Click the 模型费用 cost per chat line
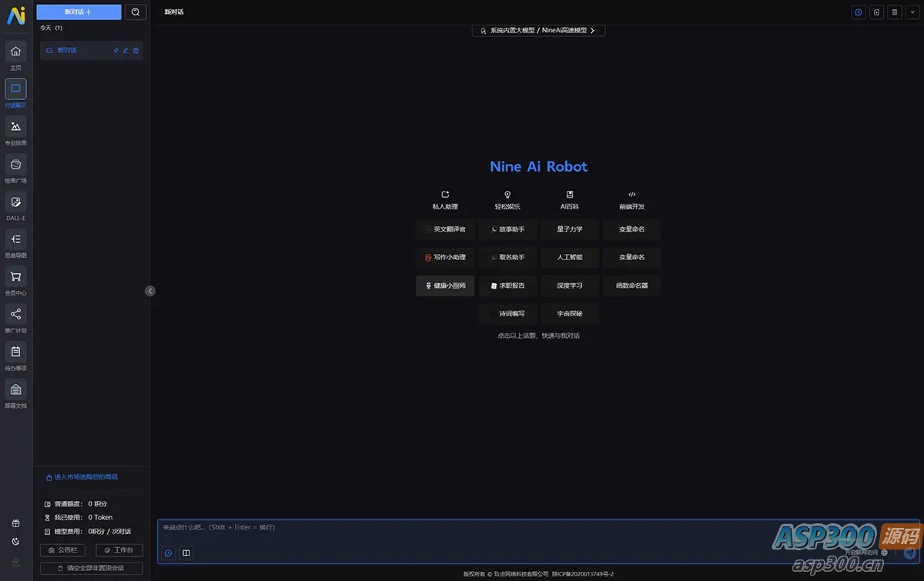The image size is (924, 581). point(88,531)
